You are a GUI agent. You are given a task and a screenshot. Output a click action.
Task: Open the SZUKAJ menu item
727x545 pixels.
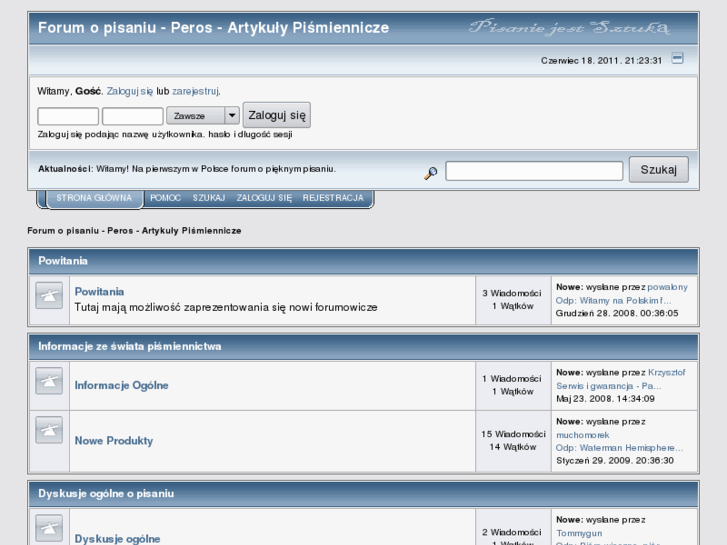209,198
